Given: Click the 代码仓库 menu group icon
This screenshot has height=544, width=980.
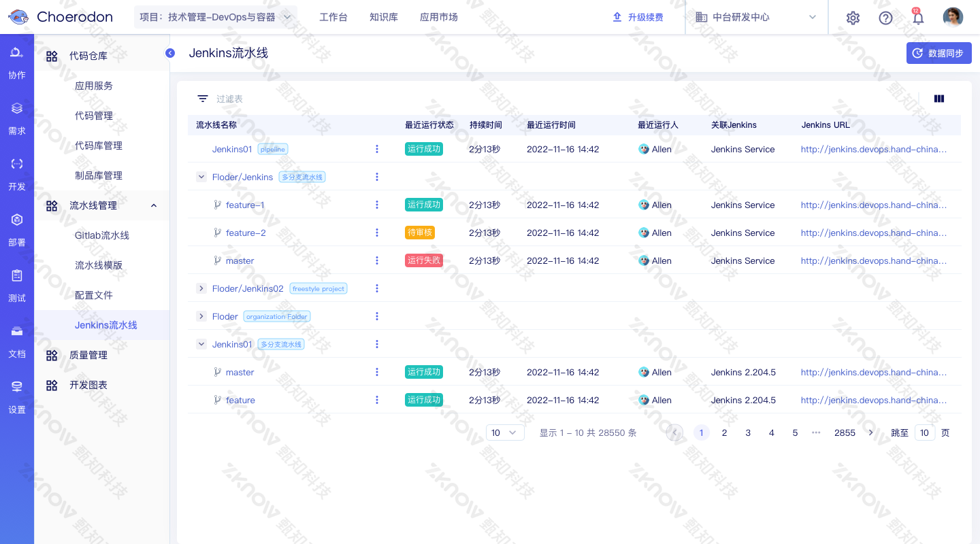Looking at the screenshot, I should pyautogui.click(x=52, y=56).
